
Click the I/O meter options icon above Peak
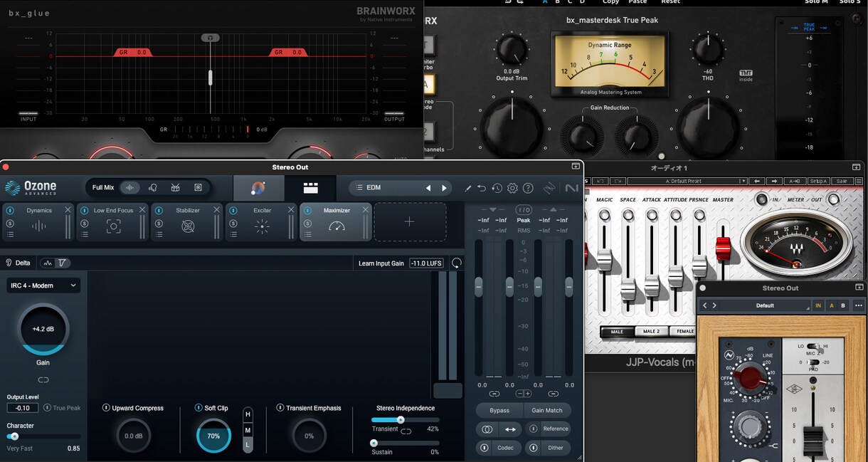[524, 210]
